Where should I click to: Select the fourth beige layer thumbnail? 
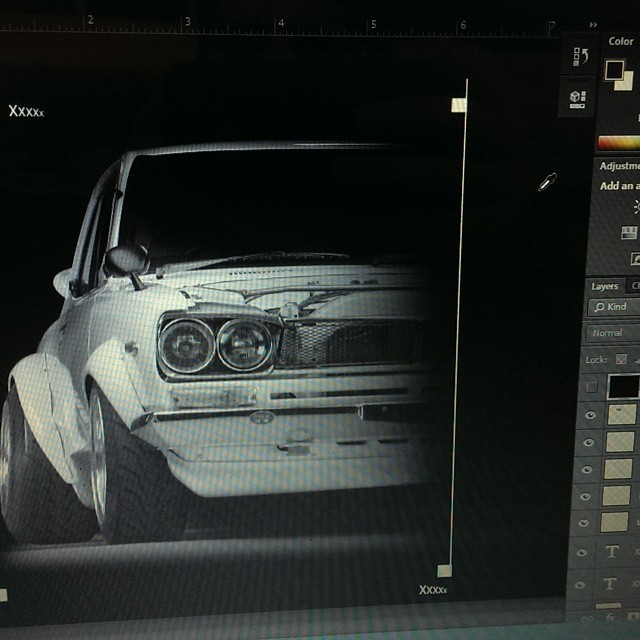point(616,496)
